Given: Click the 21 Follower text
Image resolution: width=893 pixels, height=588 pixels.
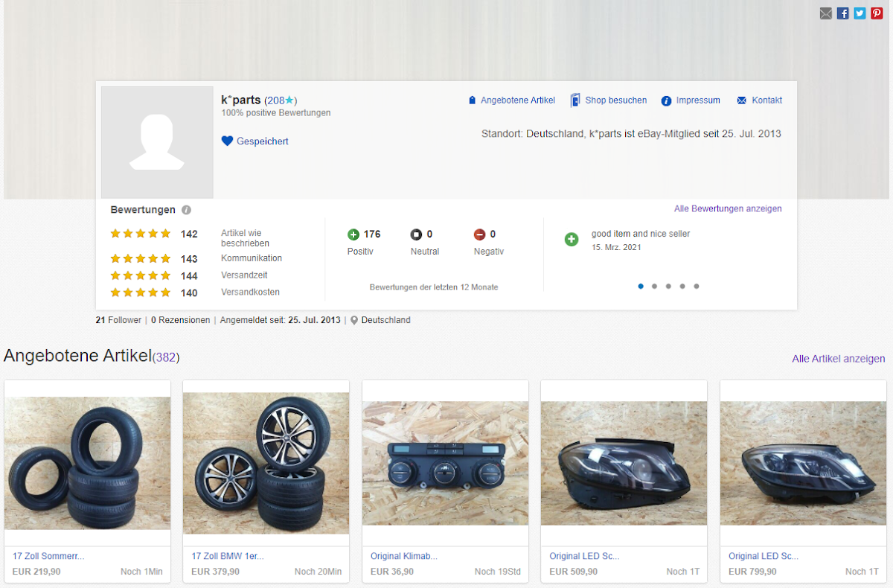Looking at the screenshot, I should (118, 320).
